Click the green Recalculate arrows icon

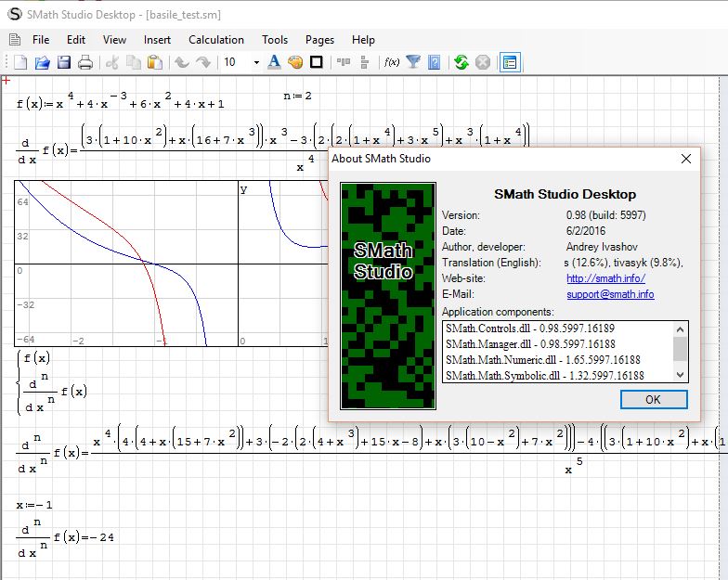coord(461,62)
